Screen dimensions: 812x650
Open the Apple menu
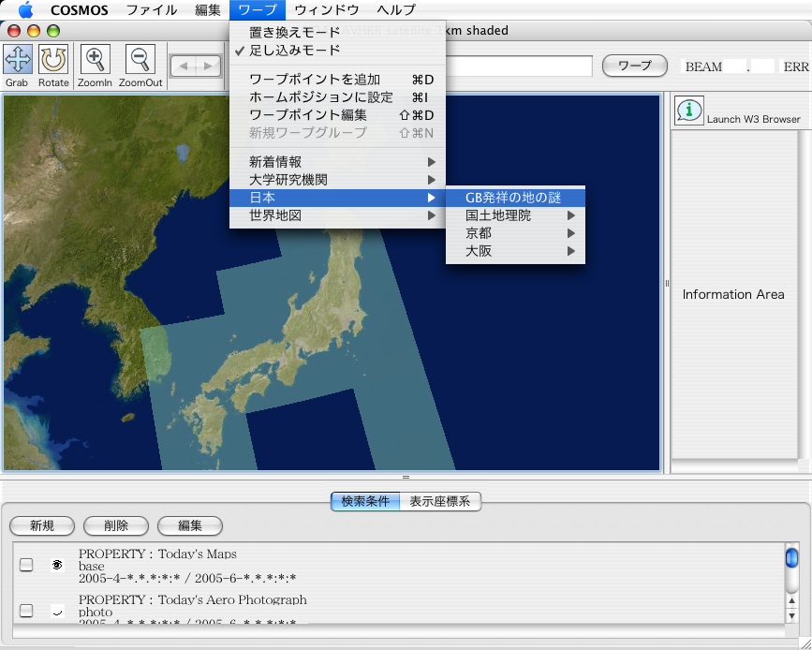point(25,9)
